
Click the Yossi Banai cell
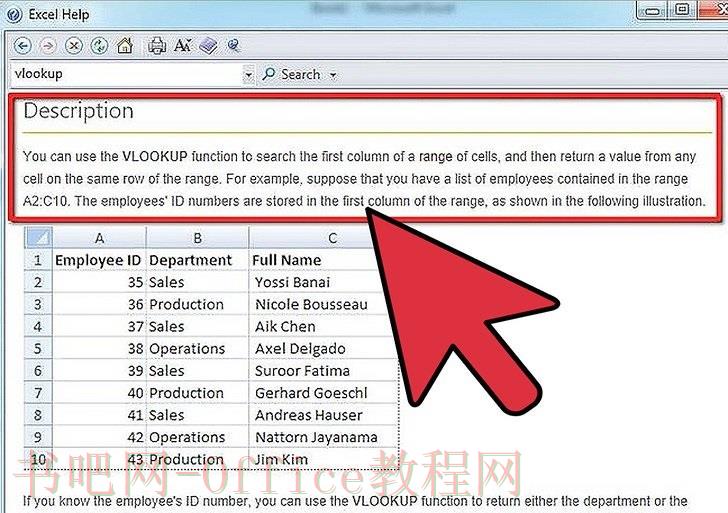pos(315,282)
